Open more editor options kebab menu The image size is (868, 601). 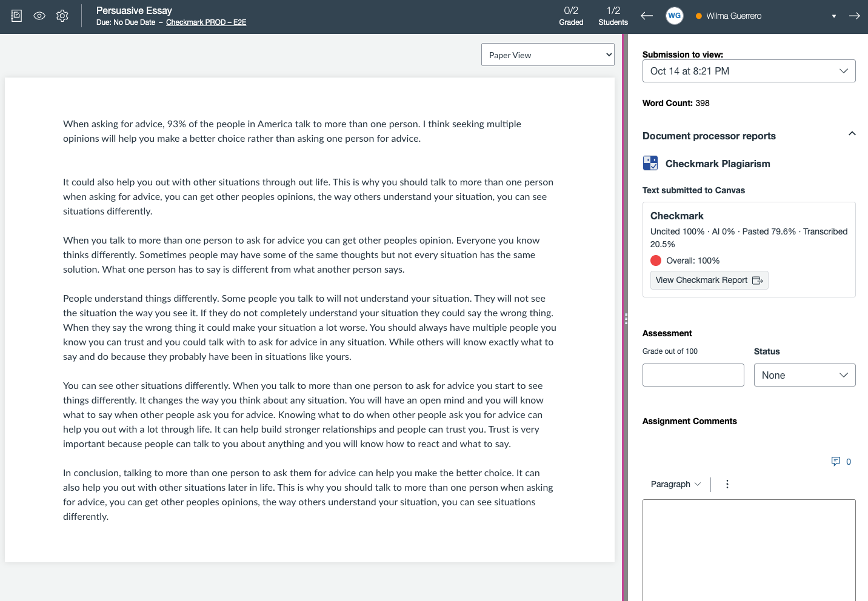(x=727, y=484)
